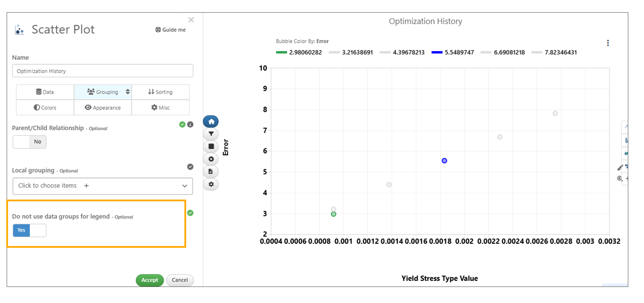Toggle the 2.98060282 legend series visibility
The height and width of the screenshot is (303, 644).
click(299, 52)
